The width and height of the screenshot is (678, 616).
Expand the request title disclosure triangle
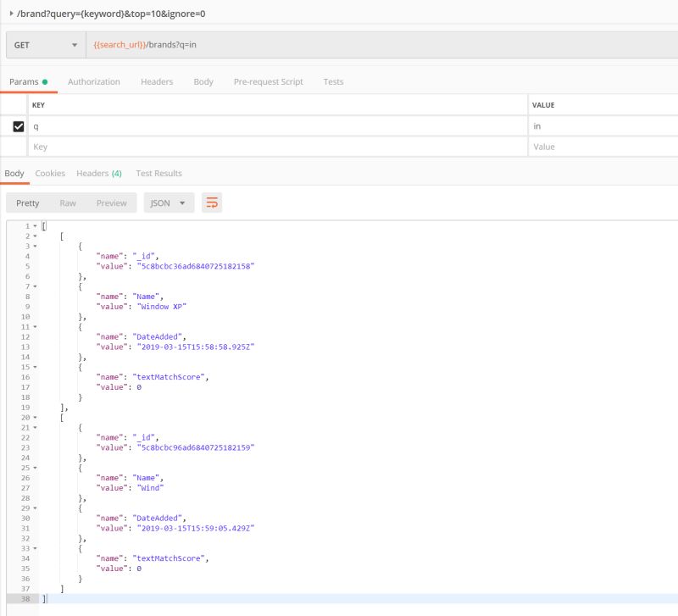[10, 14]
